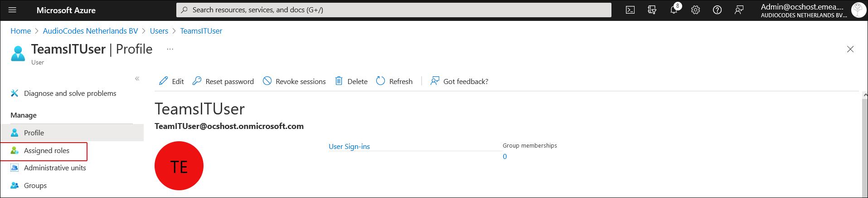The width and height of the screenshot is (868, 198).
Task: Select Administrative units menu item
Action: (54, 168)
